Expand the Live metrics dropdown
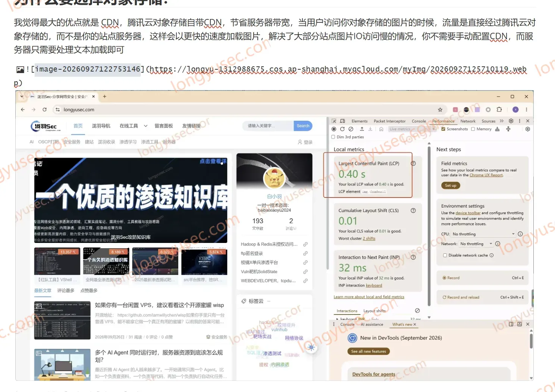The image size is (555, 392). pos(412,129)
